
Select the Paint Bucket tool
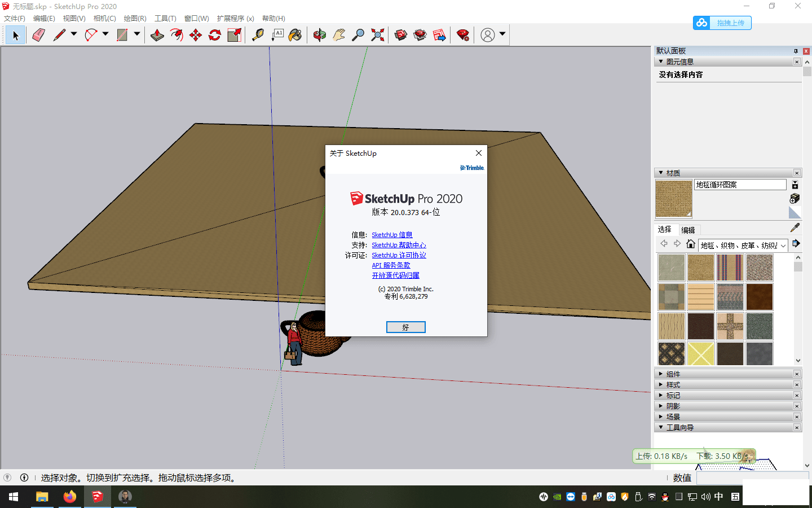click(x=295, y=35)
